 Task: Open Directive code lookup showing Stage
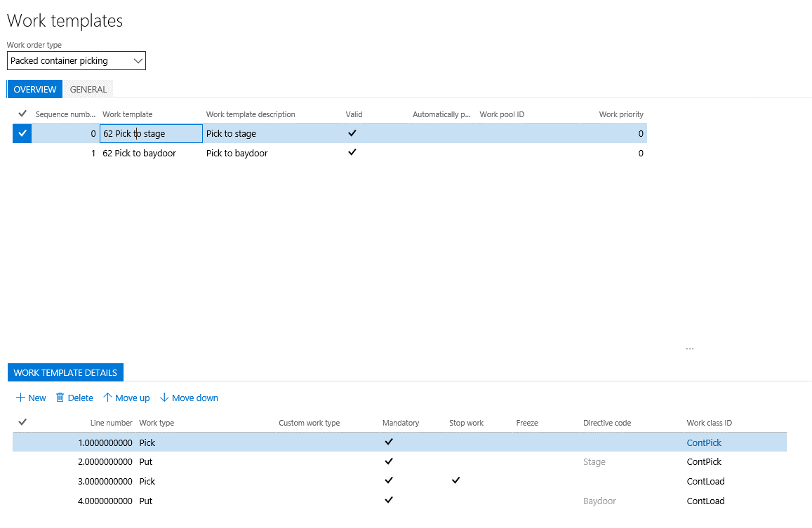[594, 462]
